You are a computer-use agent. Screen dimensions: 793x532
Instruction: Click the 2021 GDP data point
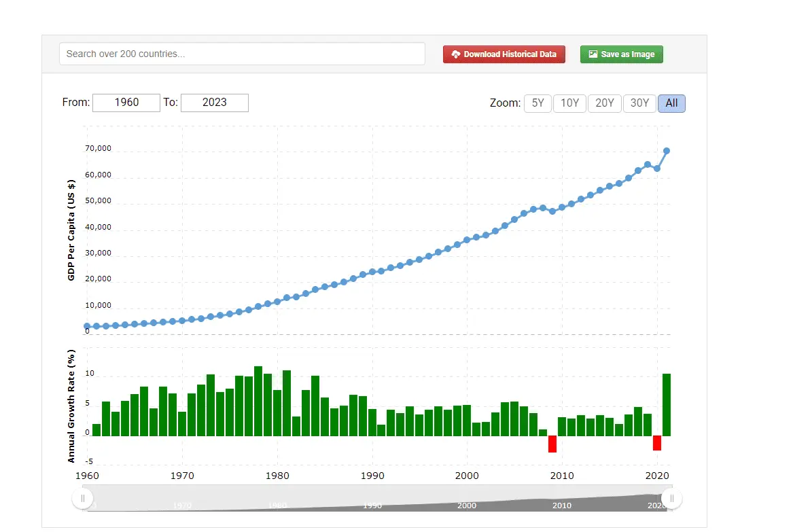point(667,151)
